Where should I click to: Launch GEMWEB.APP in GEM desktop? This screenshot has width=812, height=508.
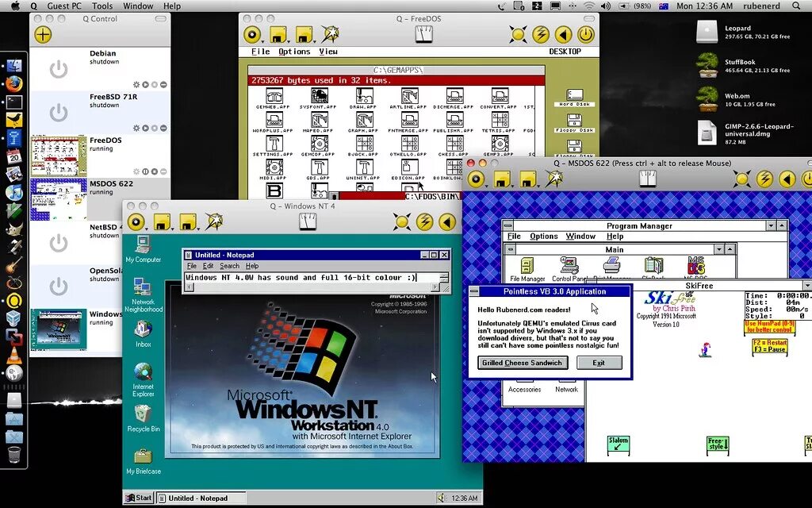[273, 98]
